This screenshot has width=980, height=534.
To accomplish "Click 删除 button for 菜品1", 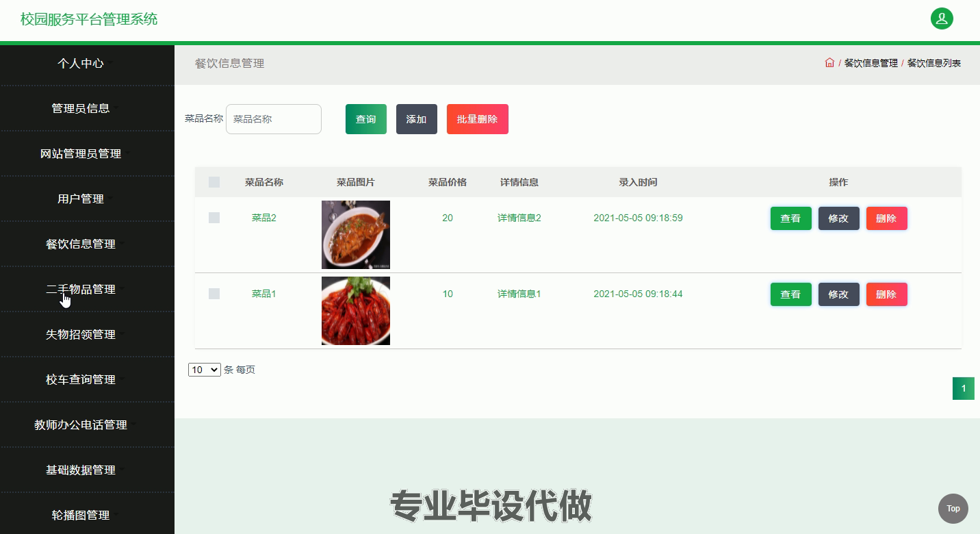I will coord(887,294).
